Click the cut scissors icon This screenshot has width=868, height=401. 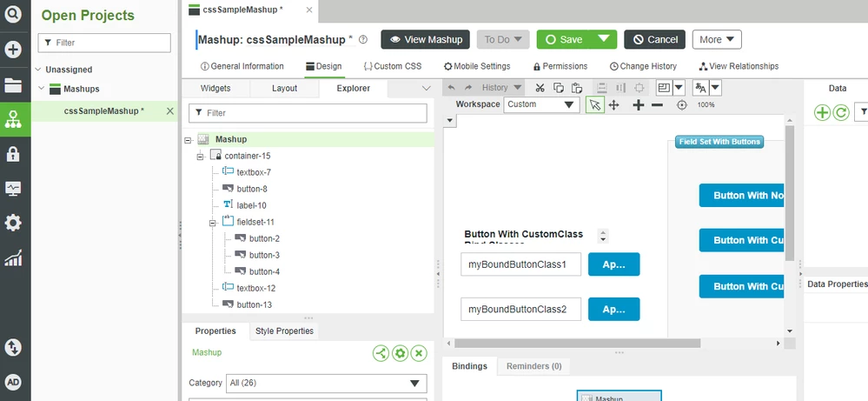click(x=540, y=88)
